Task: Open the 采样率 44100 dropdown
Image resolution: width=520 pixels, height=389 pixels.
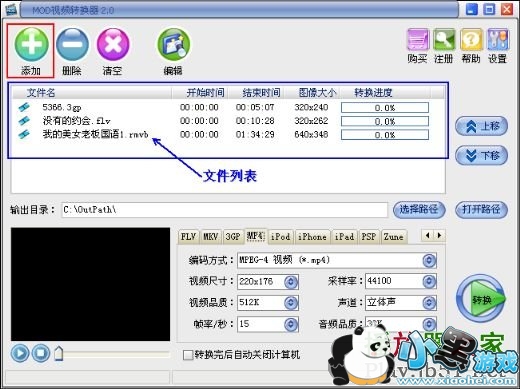Action: tap(429, 282)
